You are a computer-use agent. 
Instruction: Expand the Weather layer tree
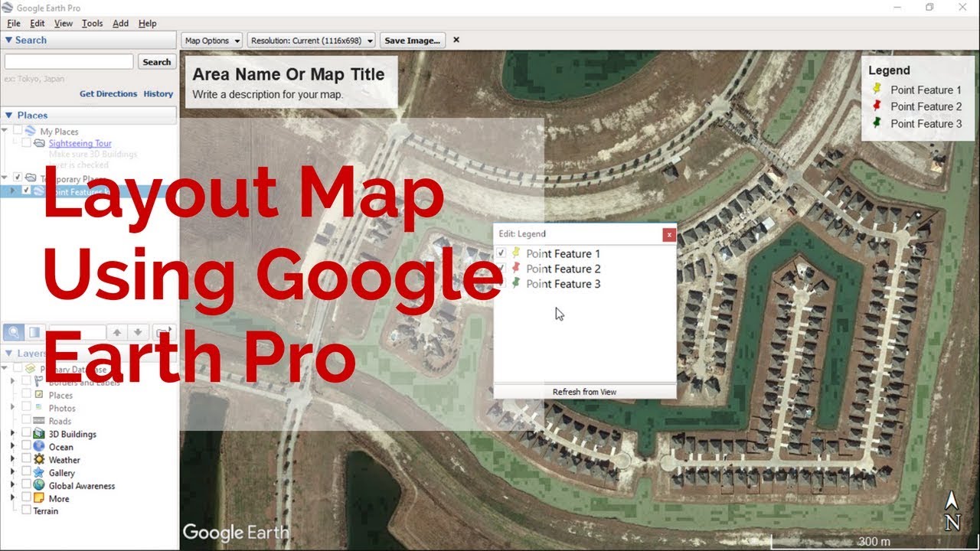pyautogui.click(x=12, y=460)
